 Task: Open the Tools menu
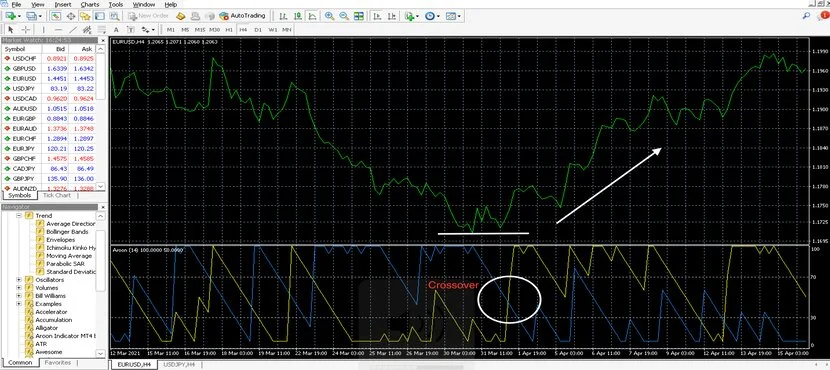[115, 4]
